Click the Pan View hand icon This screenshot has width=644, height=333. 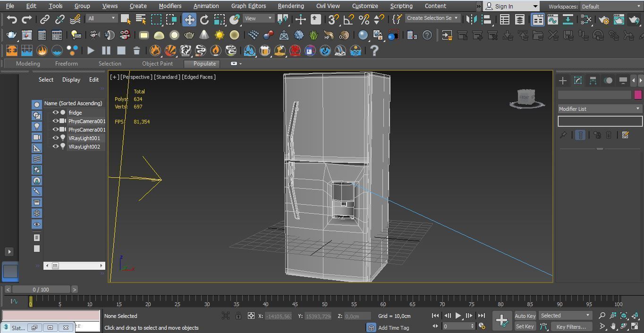pyautogui.click(x=613, y=326)
